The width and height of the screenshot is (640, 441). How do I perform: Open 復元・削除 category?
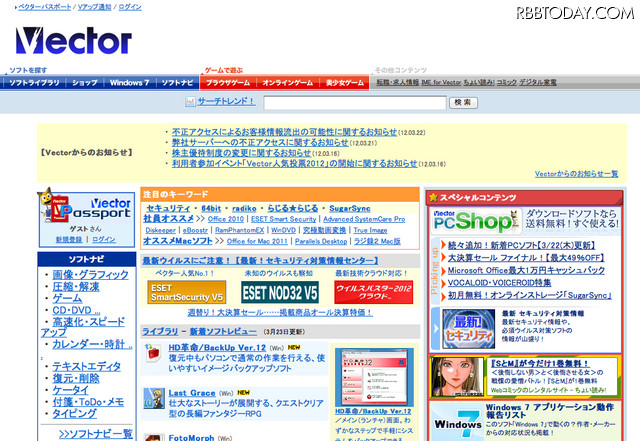pos(76,379)
